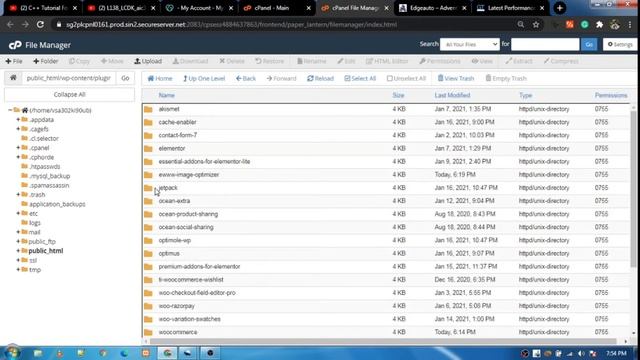Check Select All
640x360 pixels.
[360, 78]
